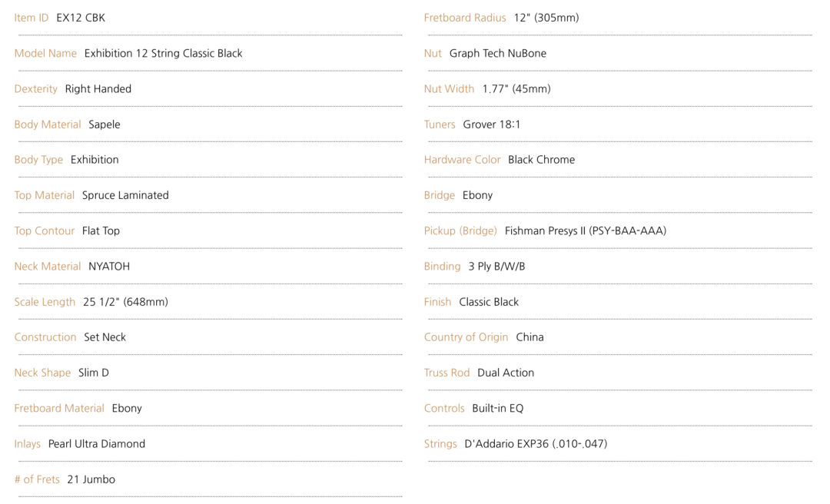The height and width of the screenshot is (504, 830).
Task: Click the Fishman Presys II pickup value
Action: click(586, 230)
